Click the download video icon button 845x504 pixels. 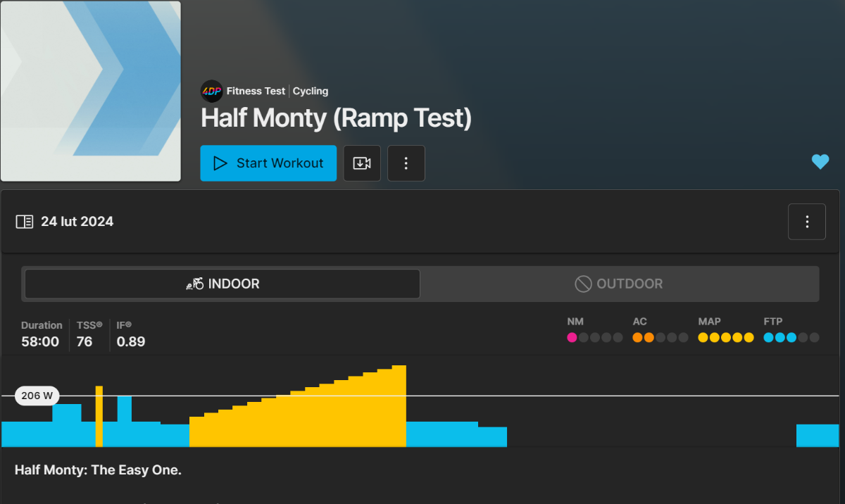point(362,163)
